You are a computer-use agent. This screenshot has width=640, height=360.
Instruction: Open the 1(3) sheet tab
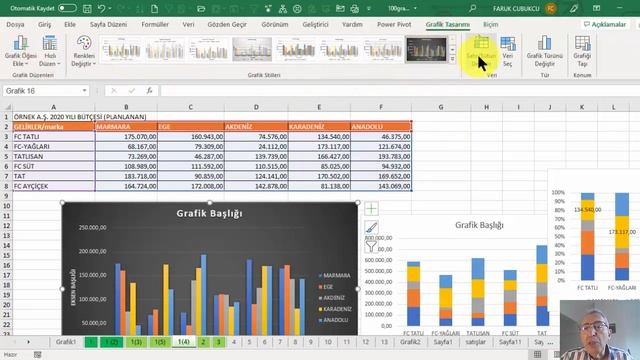tap(136, 342)
